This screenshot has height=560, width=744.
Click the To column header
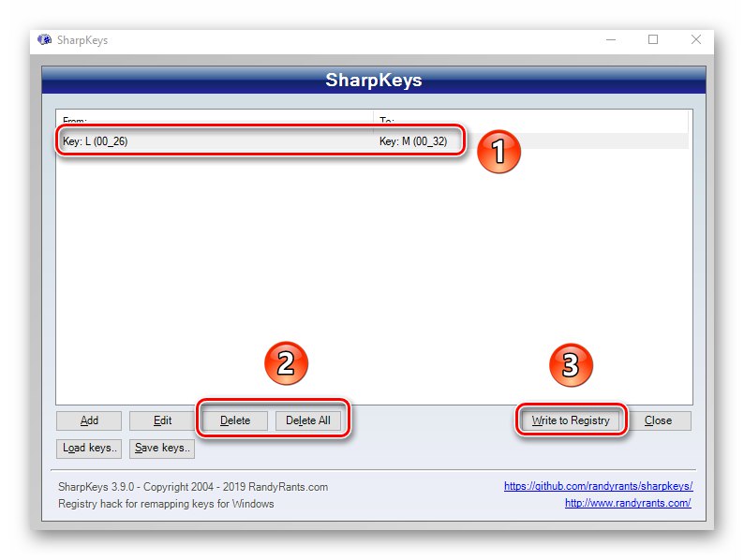tap(531, 120)
